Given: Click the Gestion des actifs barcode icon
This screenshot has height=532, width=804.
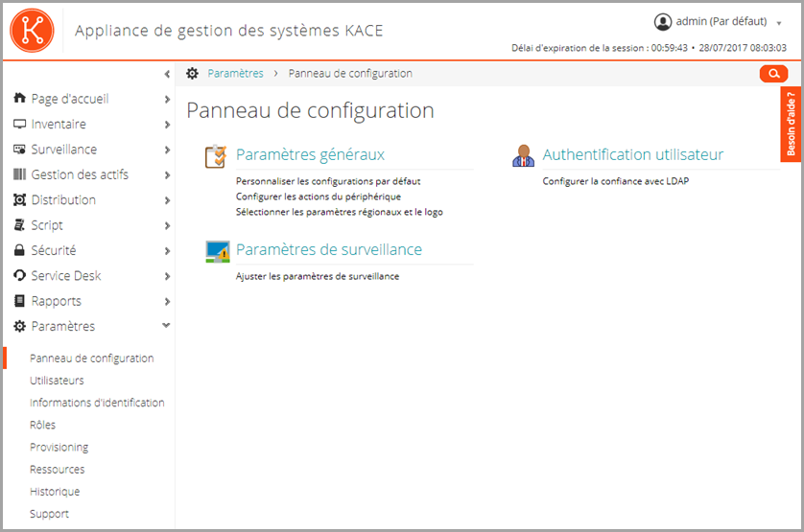Looking at the screenshot, I should click(x=19, y=174).
